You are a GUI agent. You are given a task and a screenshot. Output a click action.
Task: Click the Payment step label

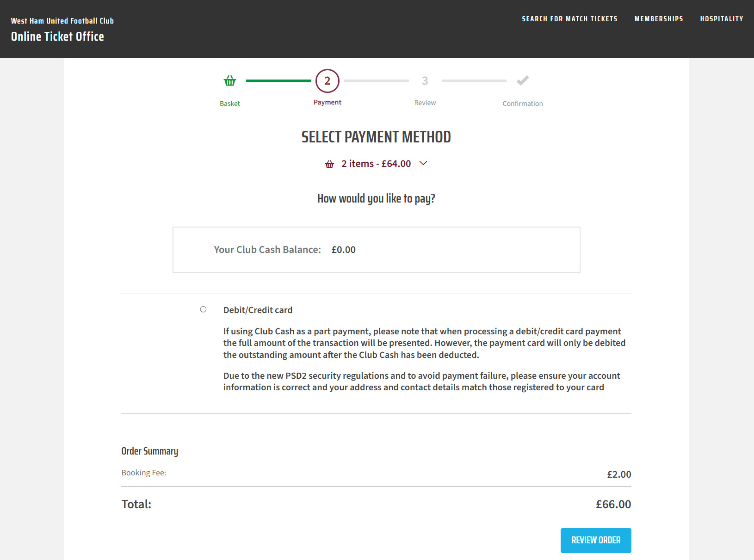328,102
